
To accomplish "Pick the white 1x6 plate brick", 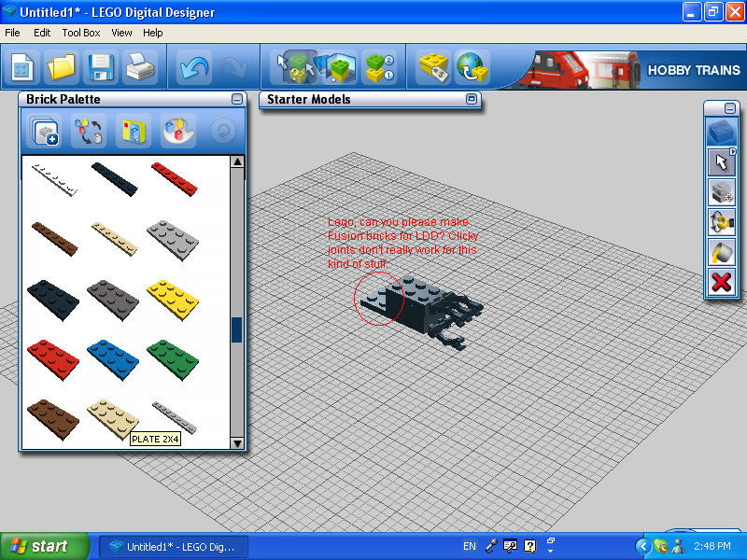I will tap(54, 179).
